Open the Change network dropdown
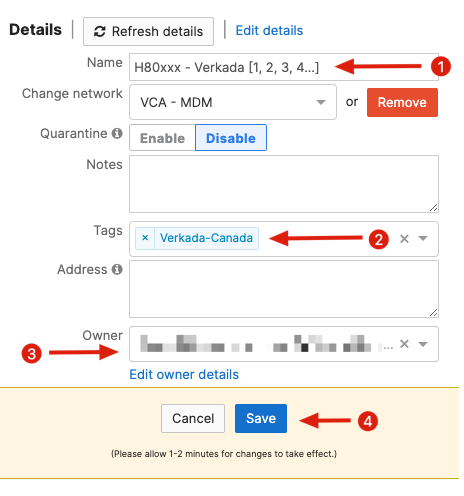This screenshot has height=496, width=464. [x=233, y=102]
